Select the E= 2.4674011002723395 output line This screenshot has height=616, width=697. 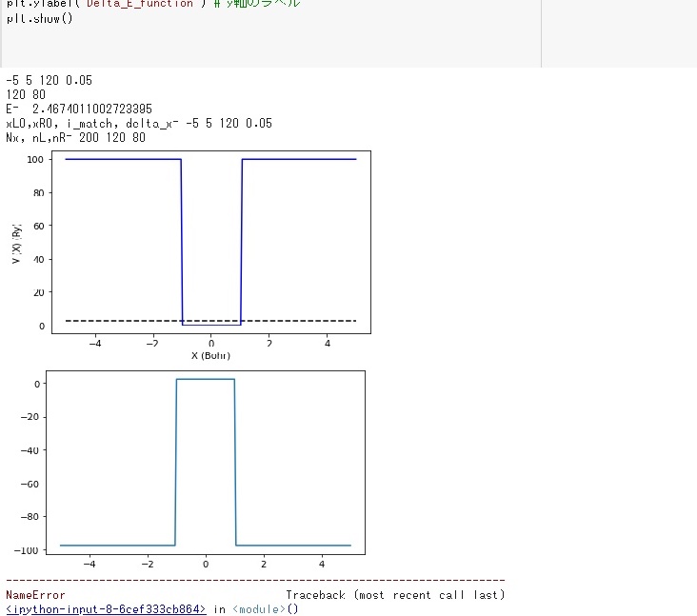[79, 109]
